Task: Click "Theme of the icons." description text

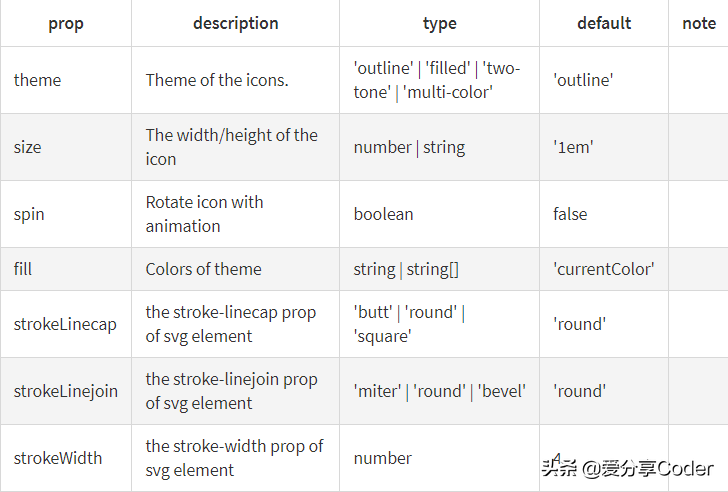Action: [217, 80]
